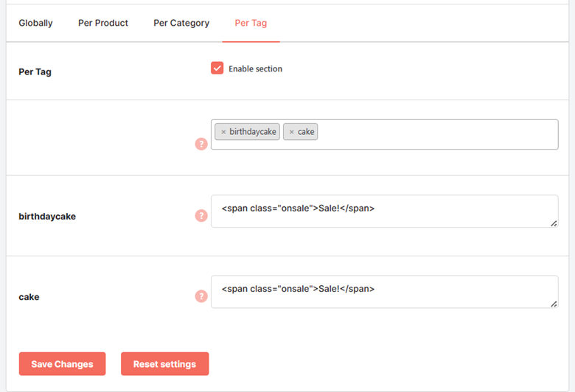Screen dimensions: 575x392
Task: Select the Per Tag tab
Action: [251, 23]
